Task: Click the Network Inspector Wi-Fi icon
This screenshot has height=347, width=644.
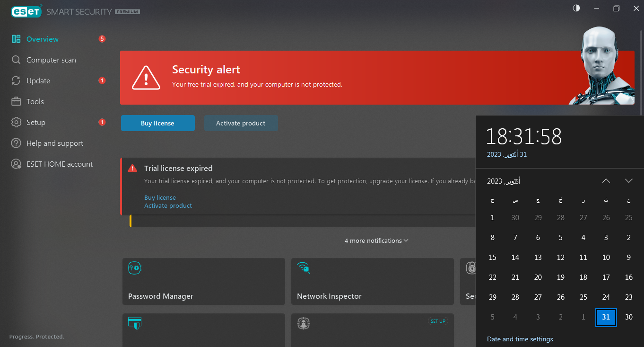Action: tap(304, 268)
